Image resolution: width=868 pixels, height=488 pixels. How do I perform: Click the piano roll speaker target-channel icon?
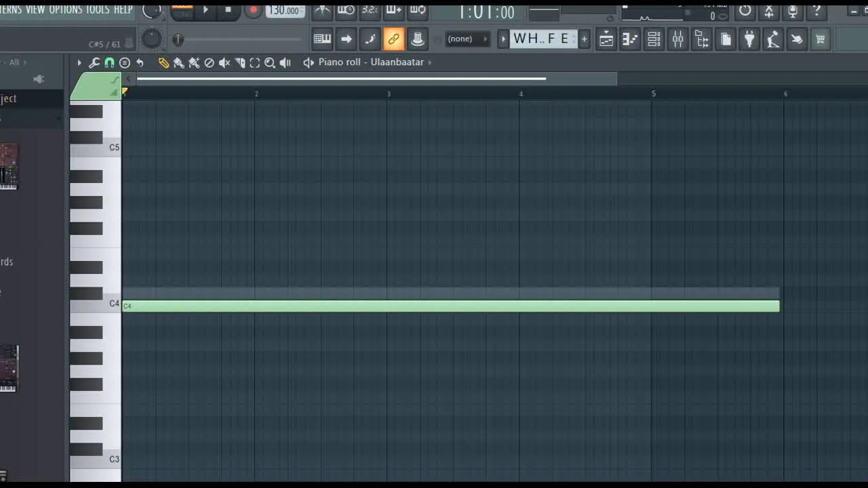pyautogui.click(x=309, y=62)
